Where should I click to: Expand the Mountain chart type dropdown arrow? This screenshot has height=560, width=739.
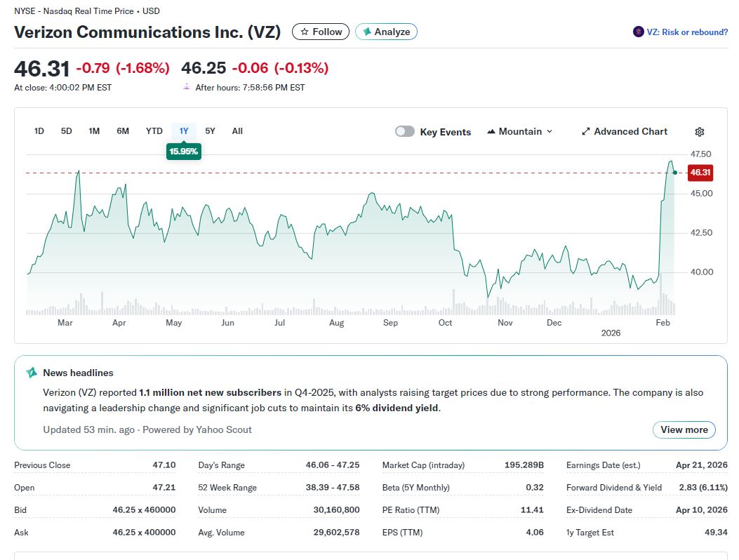tap(550, 132)
